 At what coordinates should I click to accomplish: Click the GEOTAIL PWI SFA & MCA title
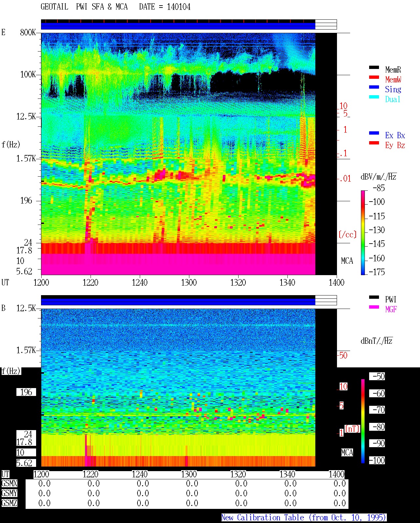point(84,7)
